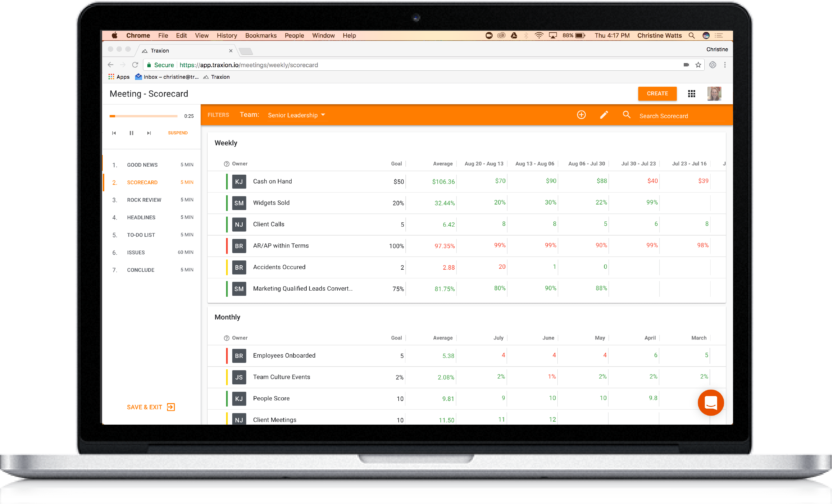Open the Inbox bookmark link
The image size is (832, 504).
tap(167, 77)
